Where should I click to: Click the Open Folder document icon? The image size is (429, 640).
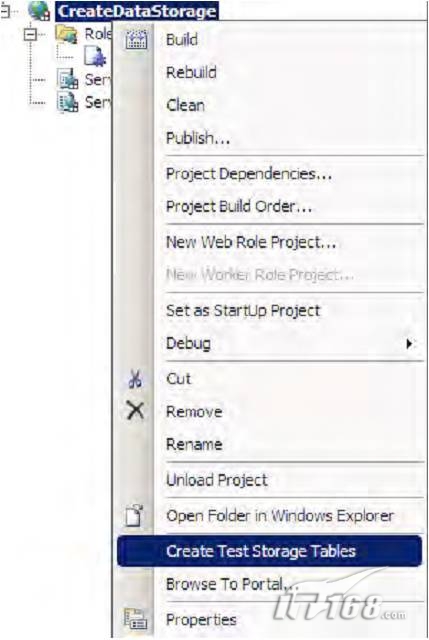tap(134, 515)
